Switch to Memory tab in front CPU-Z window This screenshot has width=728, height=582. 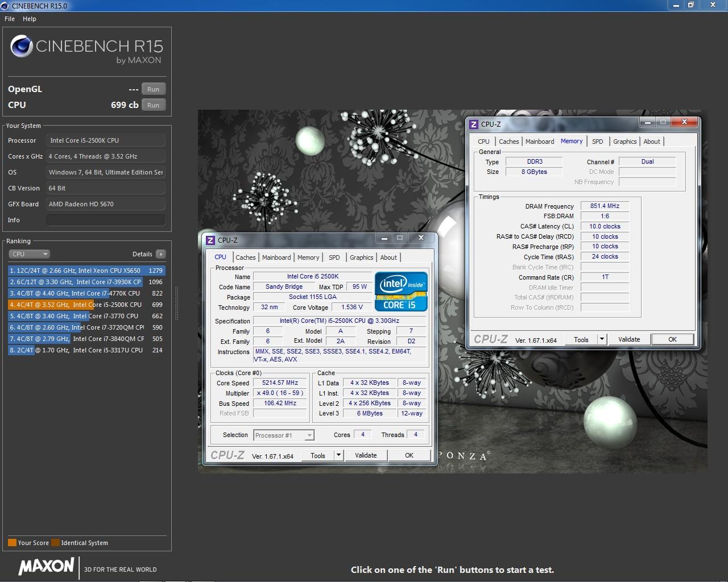pyautogui.click(x=308, y=257)
